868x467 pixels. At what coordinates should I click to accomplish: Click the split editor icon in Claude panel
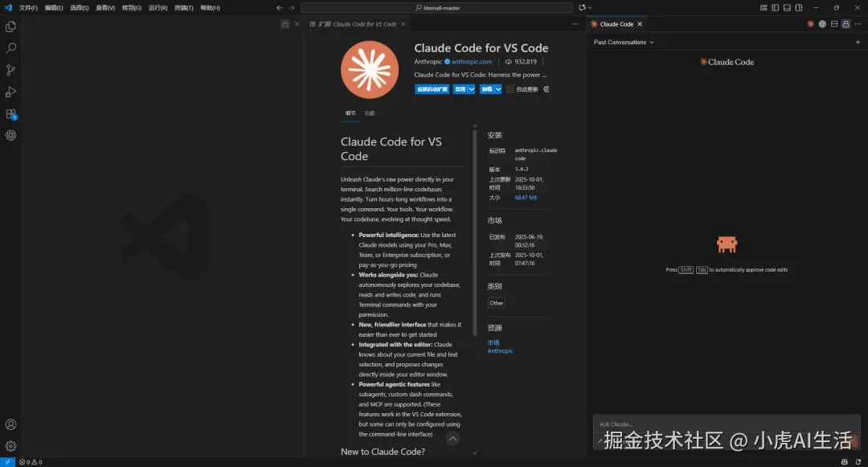click(834, 24)
